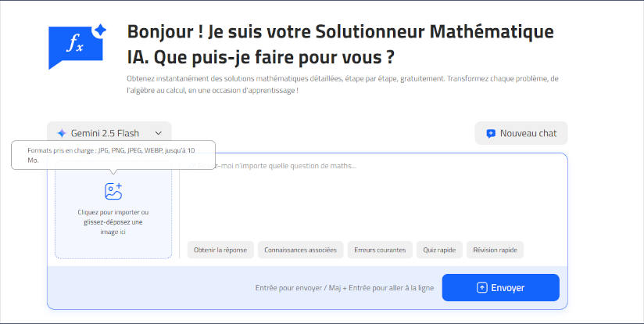Image resolution: width=644 pixels, height=324 pixels.
Task: Click the Gemini sparkle icon
Action: pyautogui.click(x=62, y=133)
